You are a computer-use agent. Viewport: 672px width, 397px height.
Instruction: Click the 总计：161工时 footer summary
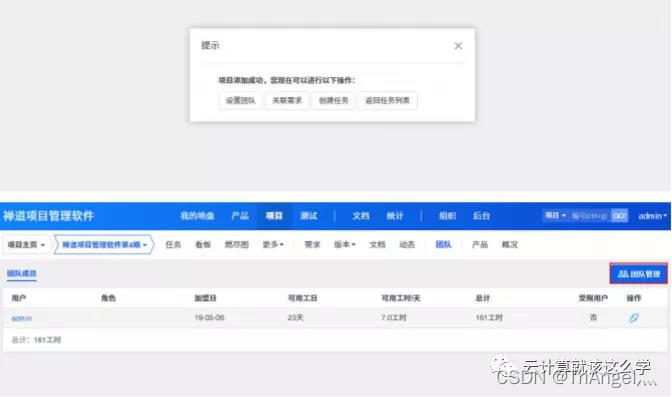coord(36,340)
